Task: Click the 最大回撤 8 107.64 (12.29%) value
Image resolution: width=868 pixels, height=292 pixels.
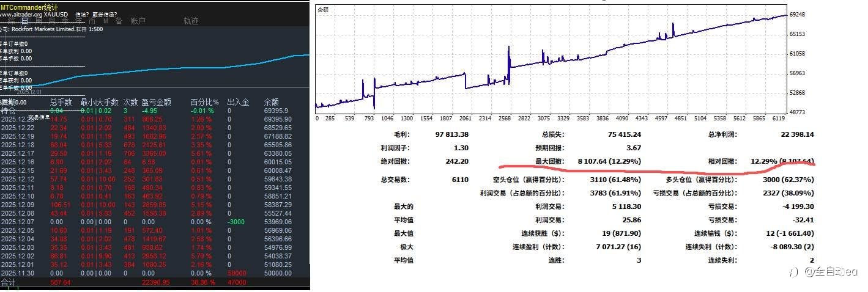Action: (x=609, y=161)
